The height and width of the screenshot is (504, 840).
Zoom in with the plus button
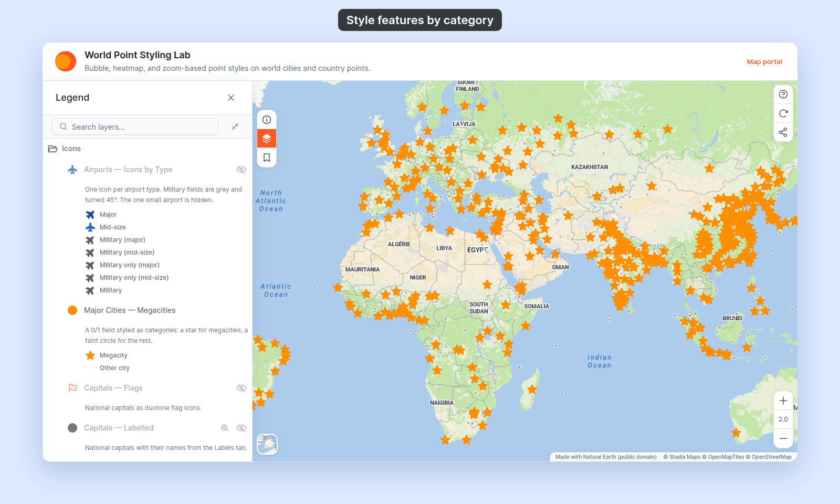(783, 401)
